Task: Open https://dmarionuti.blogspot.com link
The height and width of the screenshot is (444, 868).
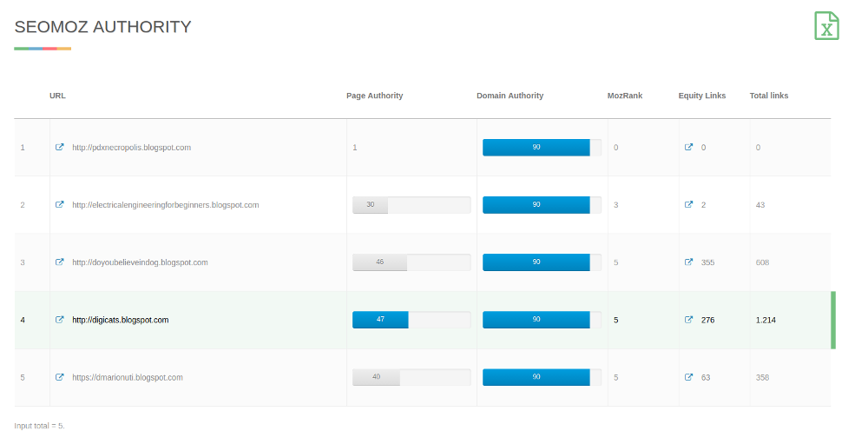Action: (x=128, y=377)
